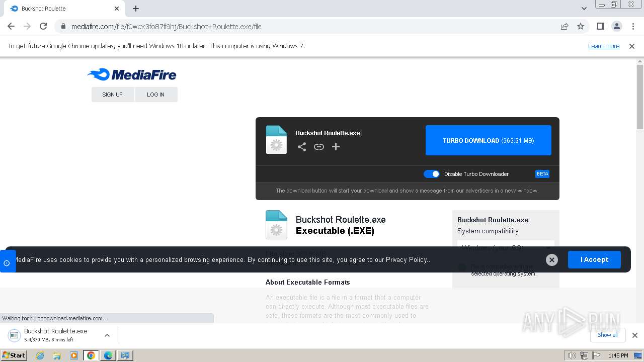The image size is (644, 362).
Task: Show all downloads
Action: [608, 335]
